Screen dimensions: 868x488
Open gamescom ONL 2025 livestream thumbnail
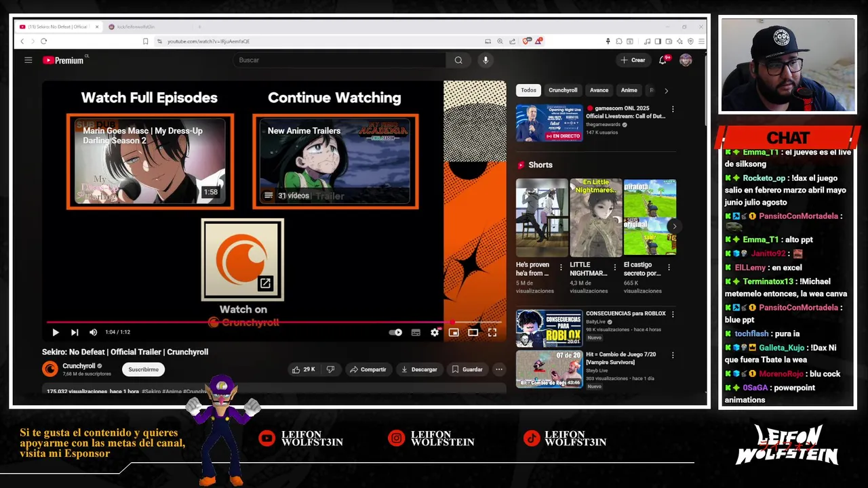[x=549, y=123]
